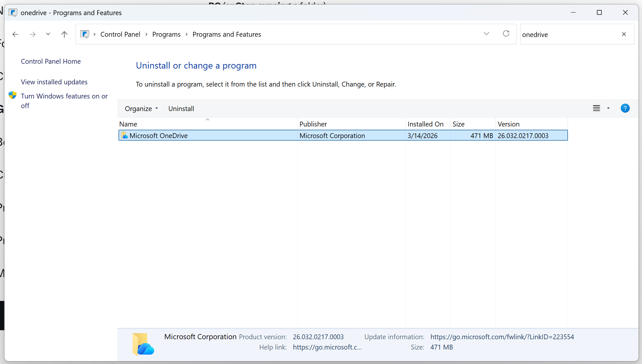The width and height of the screenshot is (642, 364).
Task: Expand the view options arrow
Action: point(608,108)
